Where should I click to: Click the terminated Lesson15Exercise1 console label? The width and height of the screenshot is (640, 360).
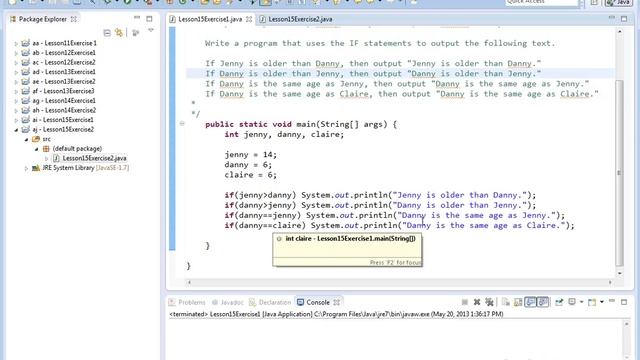click(336, 314)
